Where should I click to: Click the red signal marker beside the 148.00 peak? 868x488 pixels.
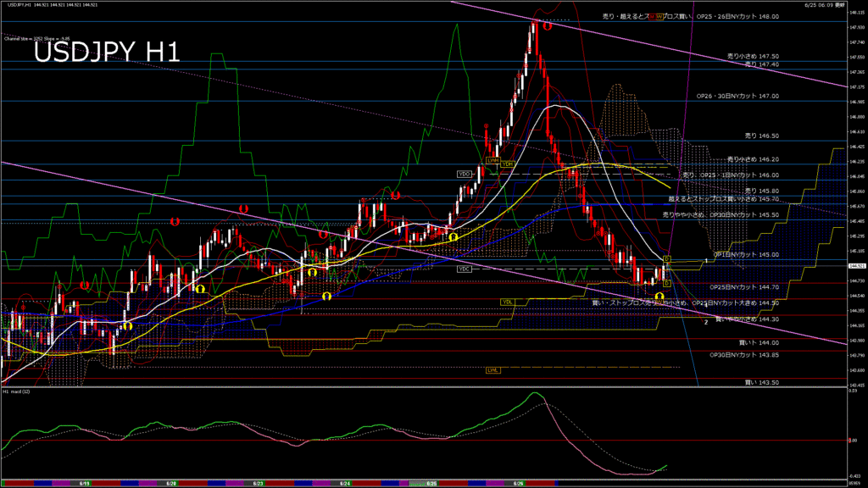point(548,26)
